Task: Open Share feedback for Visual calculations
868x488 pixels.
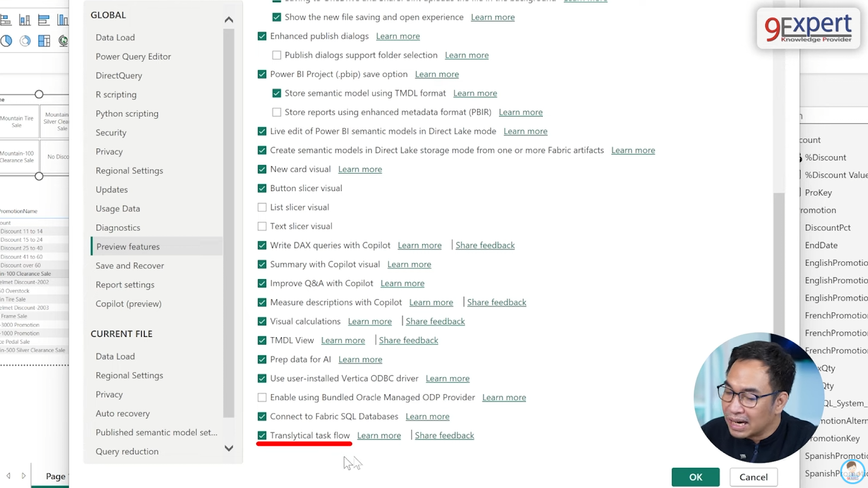Action: tap(435, 321)
